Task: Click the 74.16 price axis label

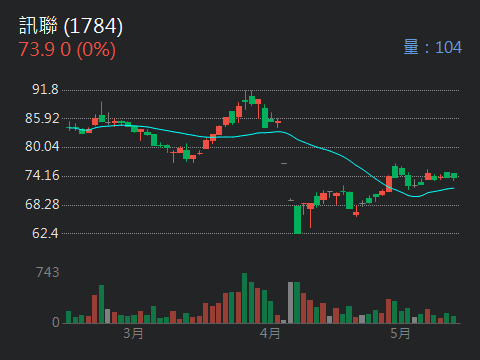Action: click(x=42, y=175)
